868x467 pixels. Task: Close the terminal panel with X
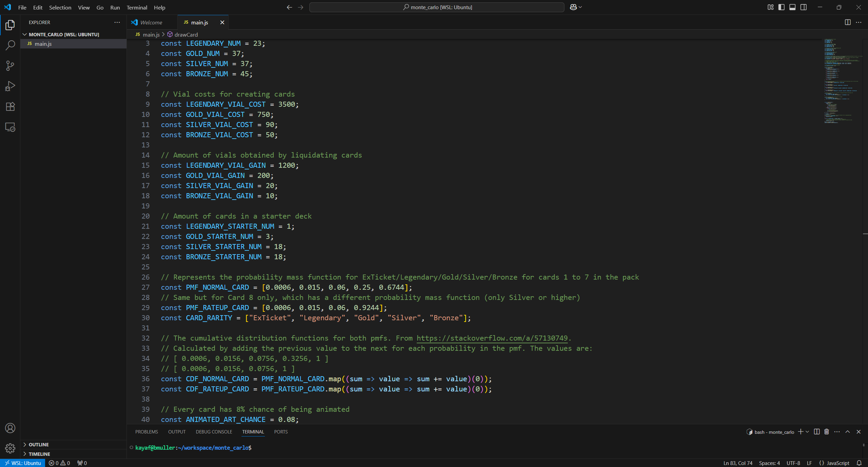point(859,432)
